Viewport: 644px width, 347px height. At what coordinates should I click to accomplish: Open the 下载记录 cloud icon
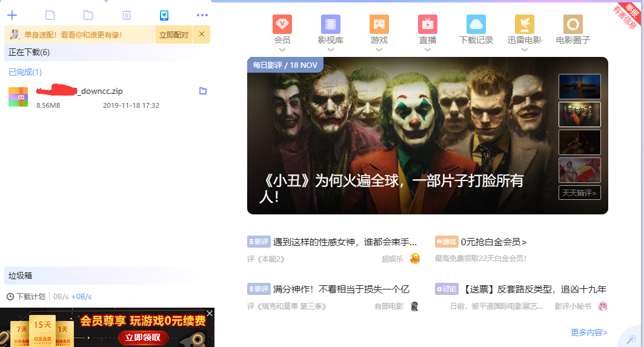pyautogui.click(x=476, y=24)
